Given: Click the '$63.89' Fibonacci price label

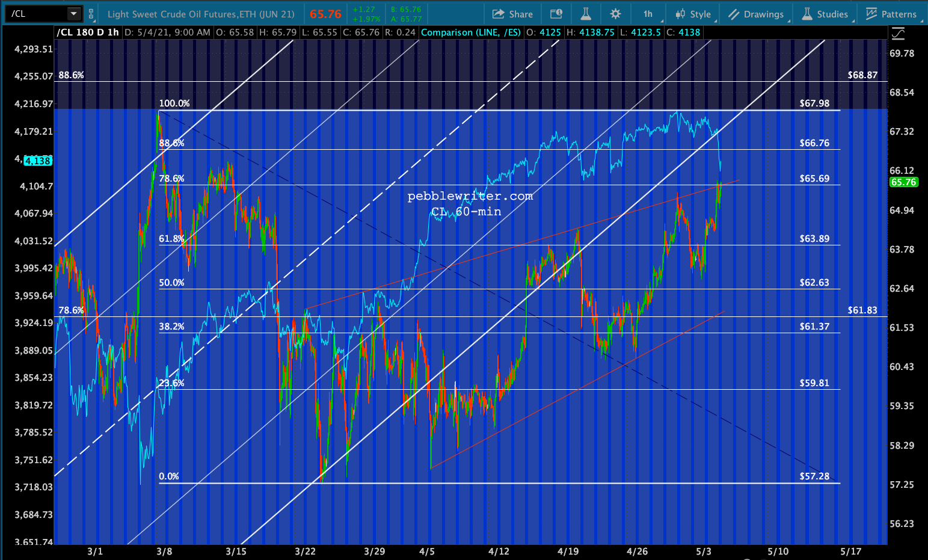Looking at the screenshot, I should (x=814, y=239).
